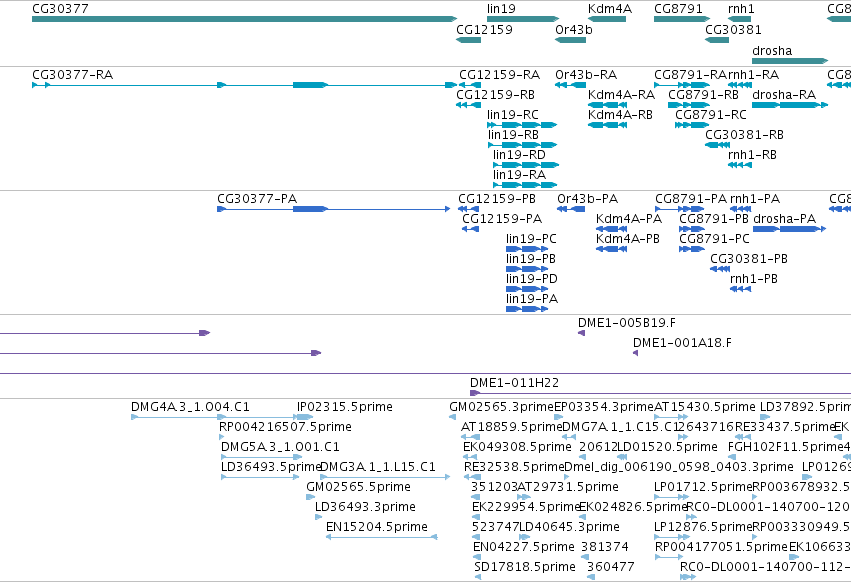This screenshot has height=582, width=851.
Task: Click the EN04227.5prime EST label
Action: [x=524, y=547]
